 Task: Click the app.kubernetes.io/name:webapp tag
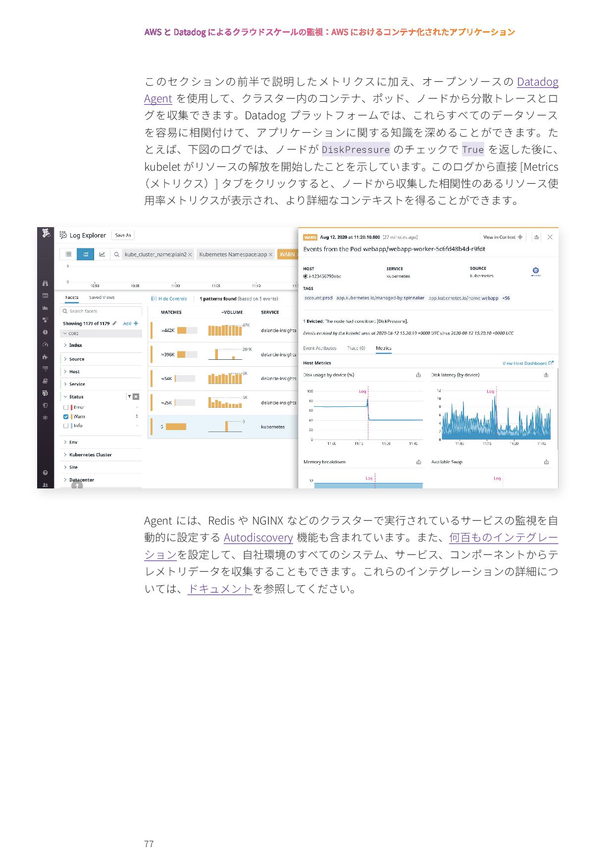463,298
